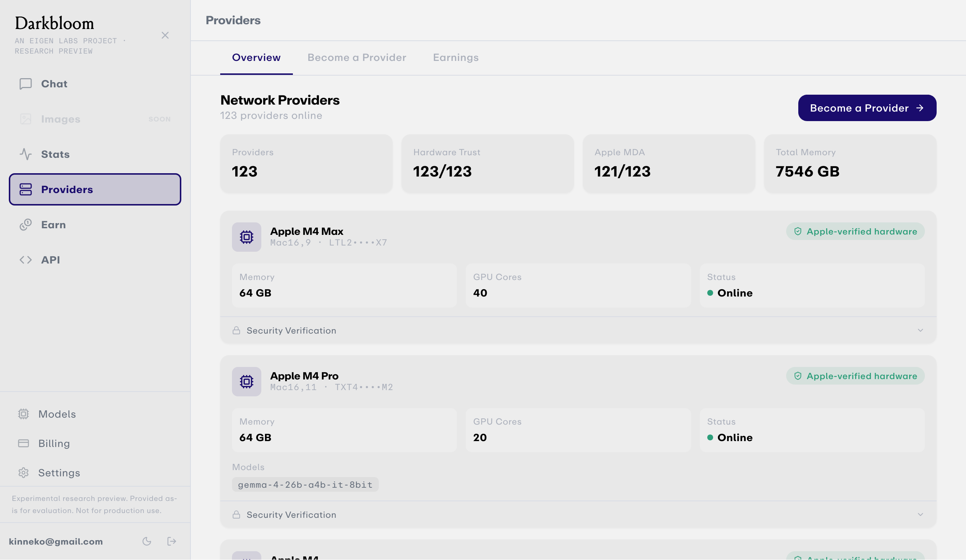The height and width of the screenshot is (560, 966).
Task: Click the Become a Provider button
Action: tap(868, 108)
